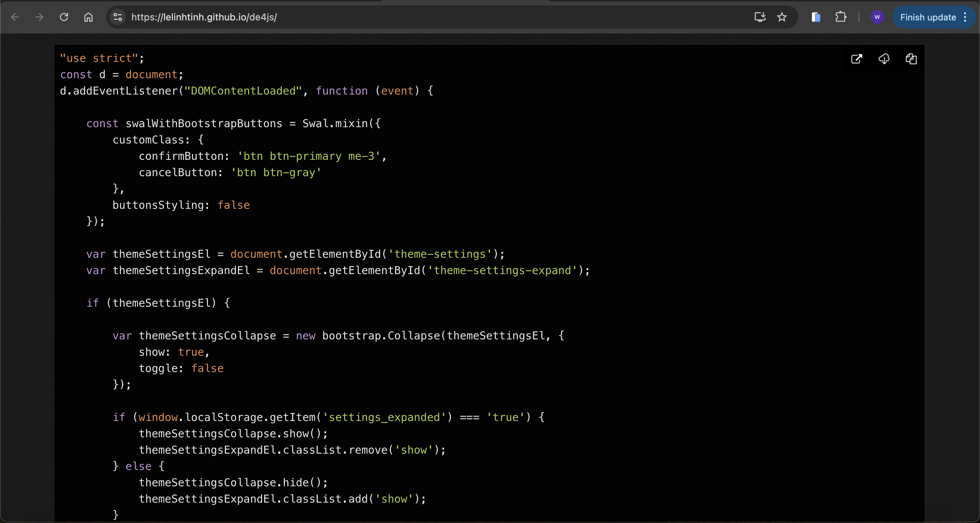980x523 pixels.
Task: Click the blue pinned extension icon
Action: 816,17
